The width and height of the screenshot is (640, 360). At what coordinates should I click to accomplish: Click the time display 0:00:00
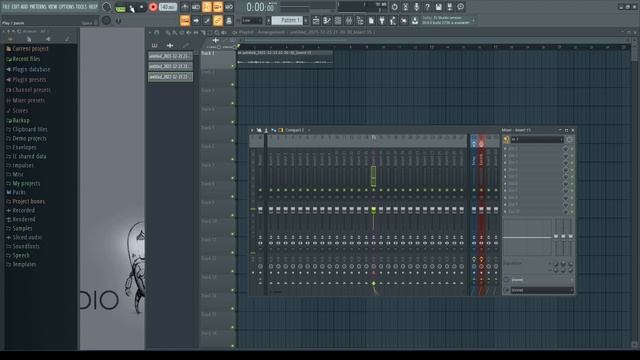tap(260, 7)
